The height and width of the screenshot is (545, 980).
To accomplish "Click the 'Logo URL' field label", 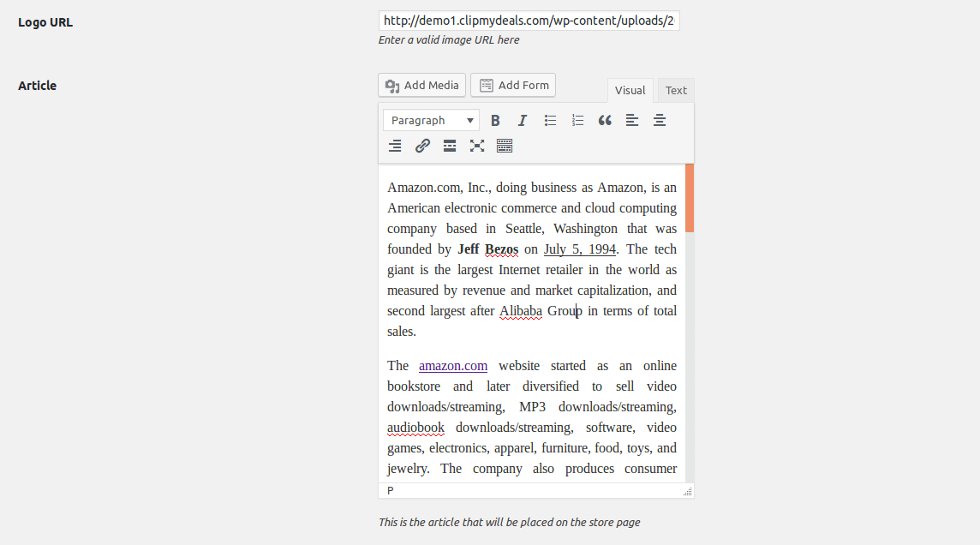I will coord(45,22).
